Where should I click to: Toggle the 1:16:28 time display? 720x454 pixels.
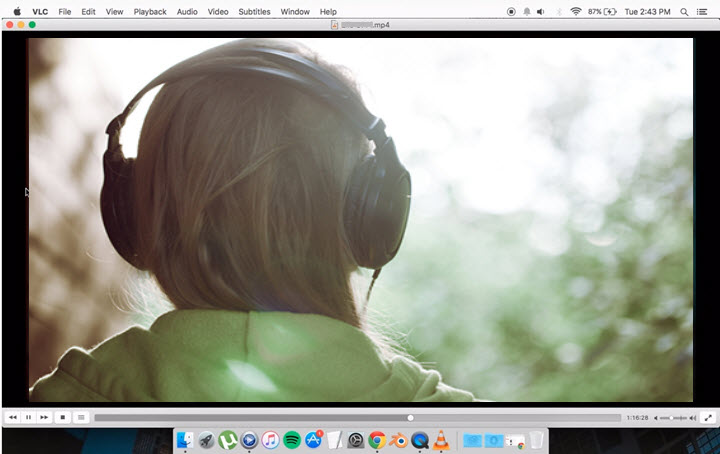point(637,418)
